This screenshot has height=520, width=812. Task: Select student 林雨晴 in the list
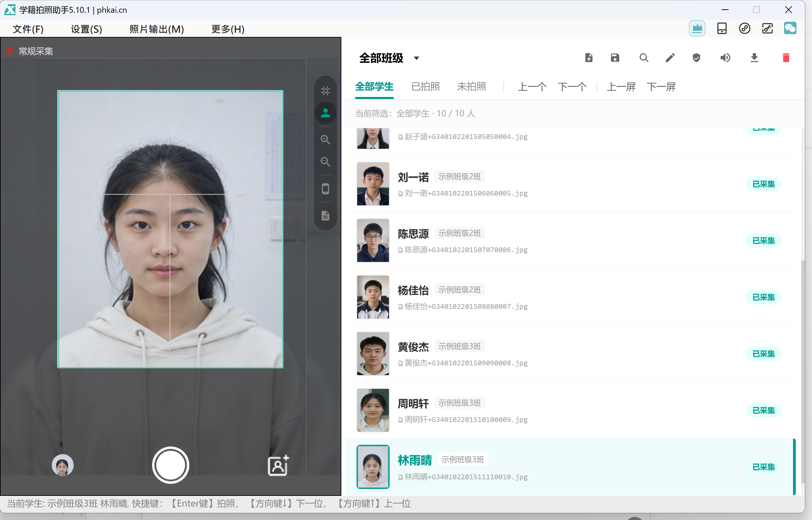click(x=570, y=467)
